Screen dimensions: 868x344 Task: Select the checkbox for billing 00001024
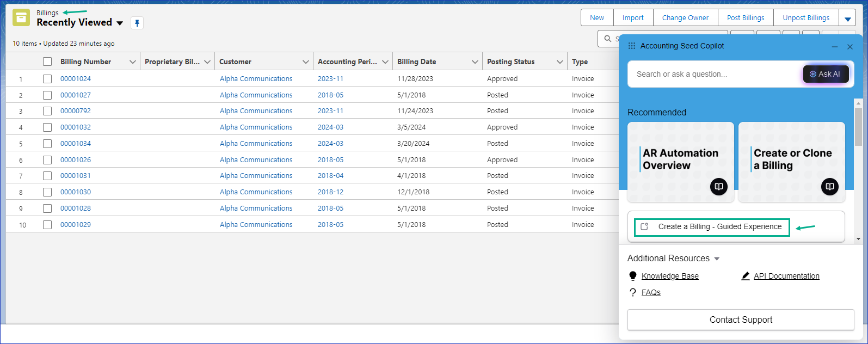point(47,79)
